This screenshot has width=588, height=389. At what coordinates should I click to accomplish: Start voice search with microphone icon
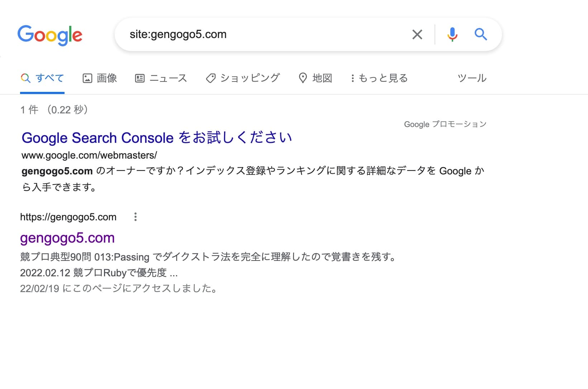tap(452, 34)
